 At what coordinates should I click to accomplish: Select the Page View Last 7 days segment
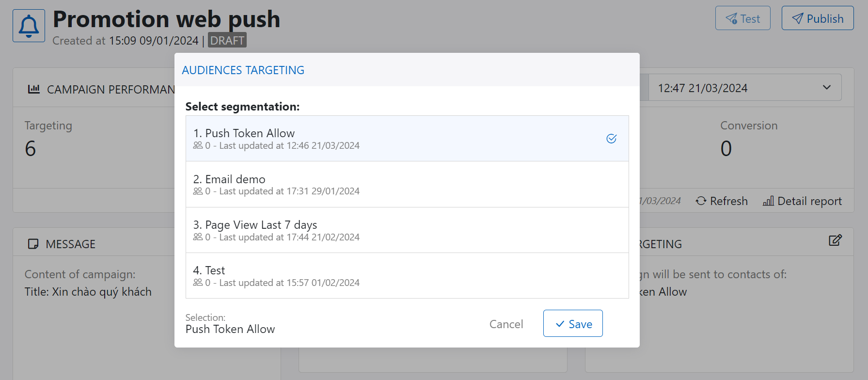tap(407, 230)
